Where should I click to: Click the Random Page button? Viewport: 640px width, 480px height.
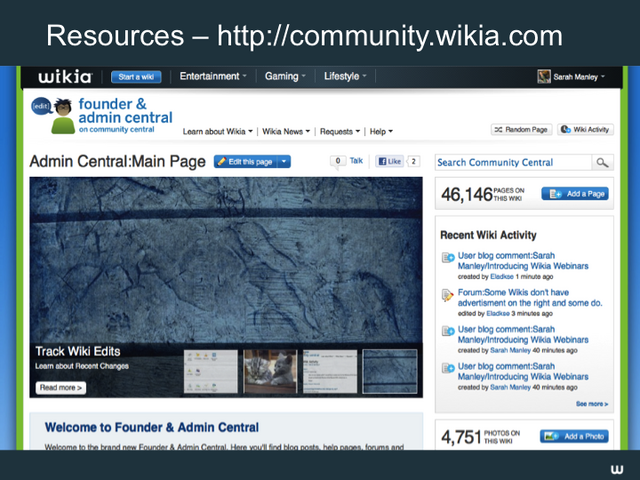[521, 129]
